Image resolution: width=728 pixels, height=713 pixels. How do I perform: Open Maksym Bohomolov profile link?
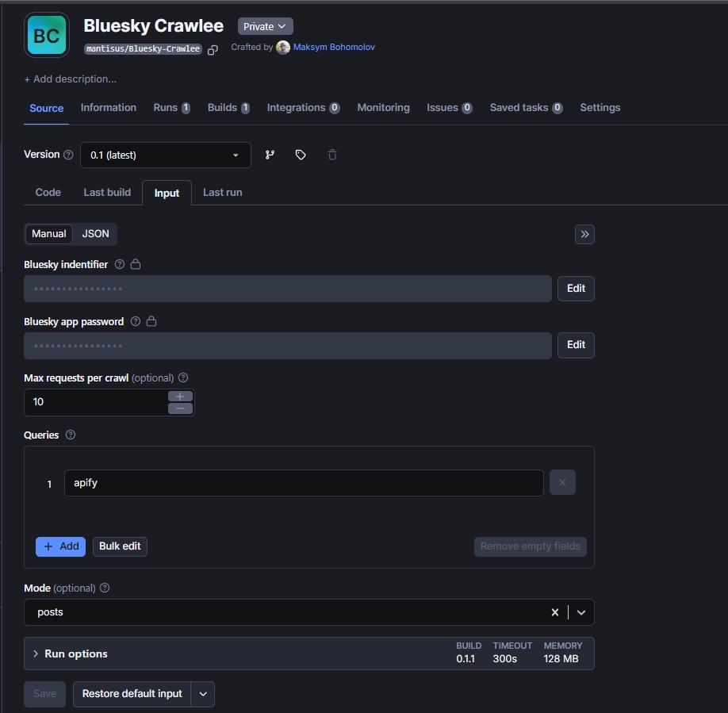(334, 48)
